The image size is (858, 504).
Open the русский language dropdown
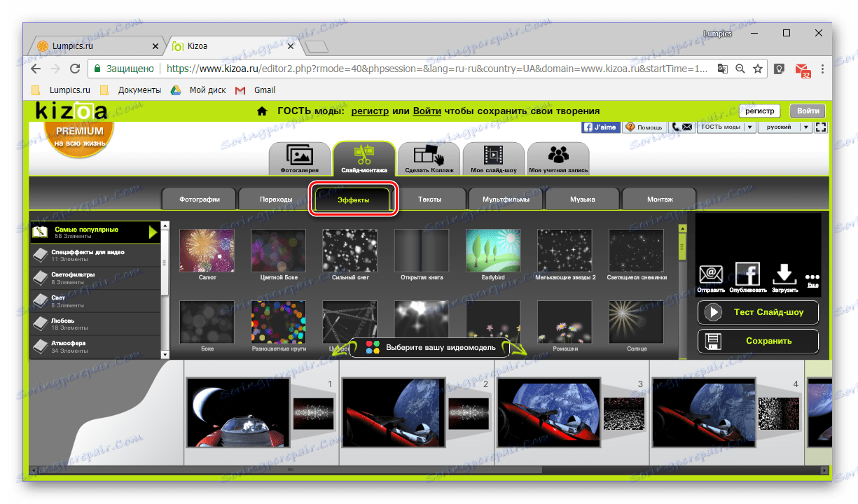[785, 127]
